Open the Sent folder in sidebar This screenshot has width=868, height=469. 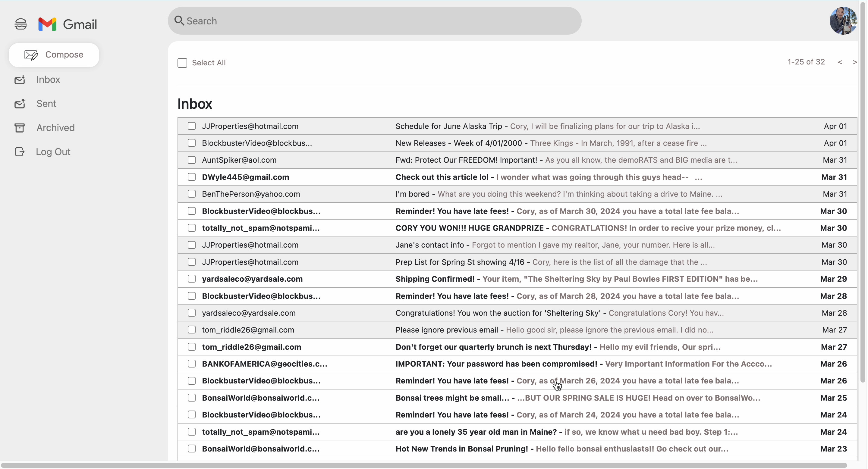pos(46,104)
